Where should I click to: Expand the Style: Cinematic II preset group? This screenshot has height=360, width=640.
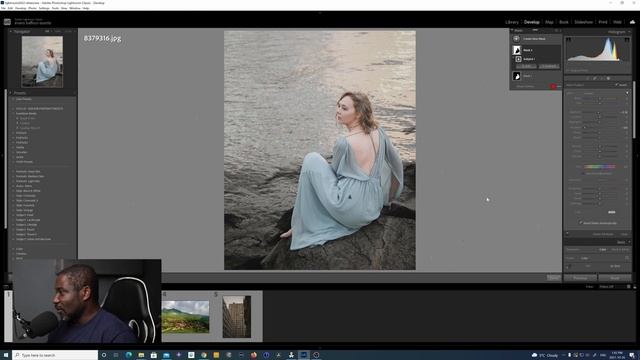[x=13, y=200]
